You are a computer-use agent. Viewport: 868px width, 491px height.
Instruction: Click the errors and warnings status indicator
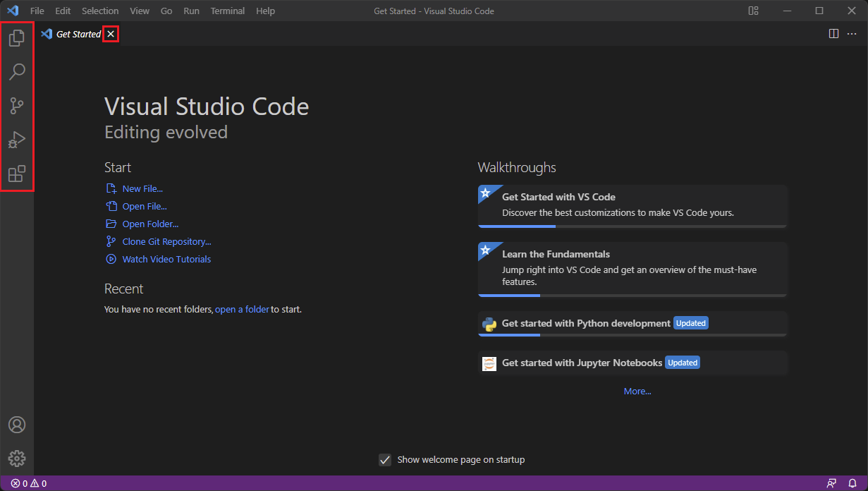29,483
